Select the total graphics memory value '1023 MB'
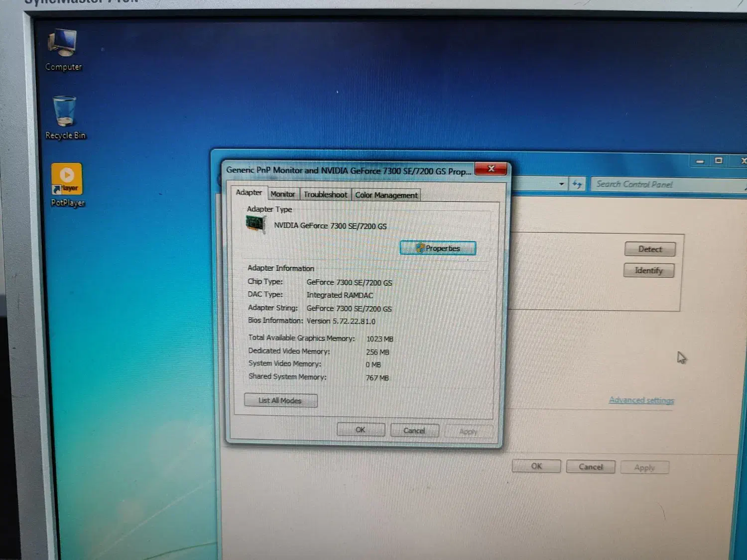The width and height of the screenshot is (747, 560). pos(380,339)
